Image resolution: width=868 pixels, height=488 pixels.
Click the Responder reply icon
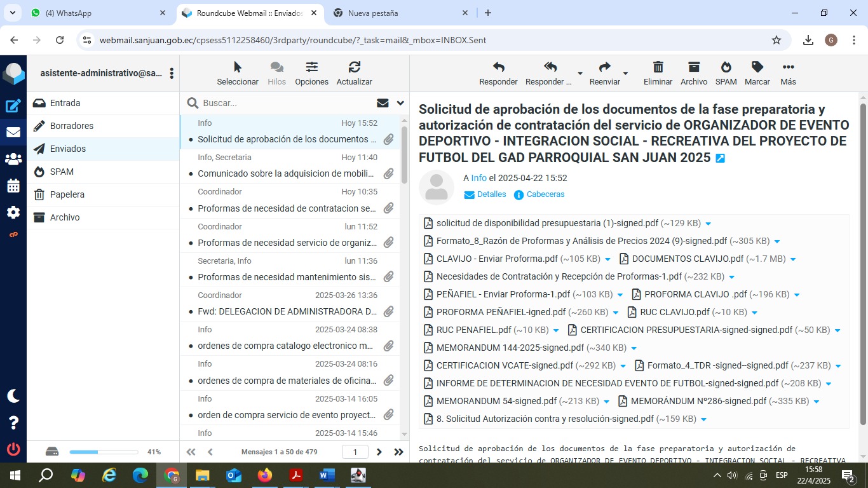click(498, 67)
